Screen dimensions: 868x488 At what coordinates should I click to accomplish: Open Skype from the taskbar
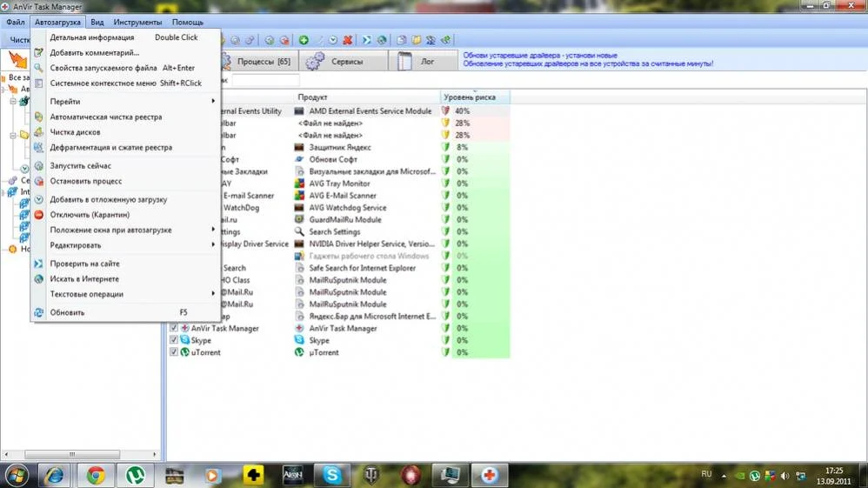click(x=332, y=475)
